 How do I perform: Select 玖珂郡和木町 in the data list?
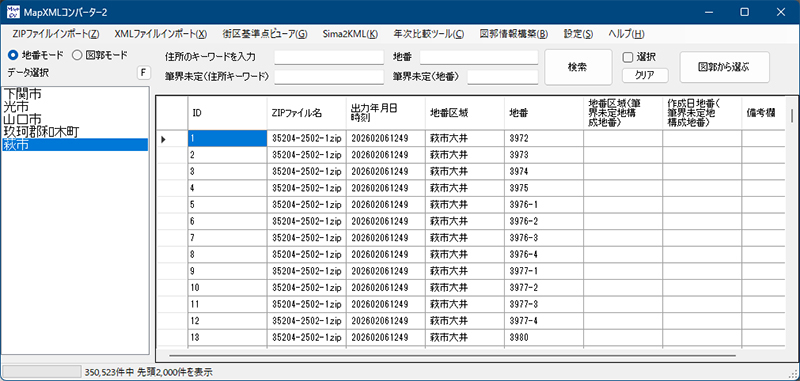[75, 132]
